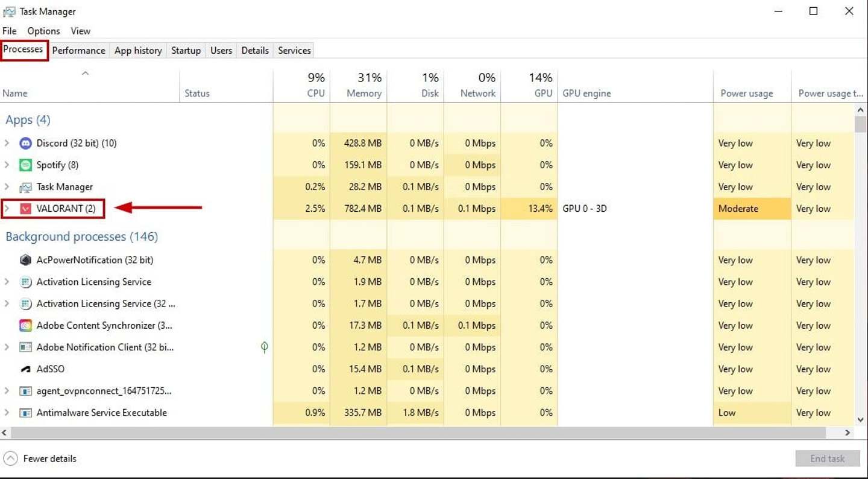Click the Fewer details button

[40, 458]
